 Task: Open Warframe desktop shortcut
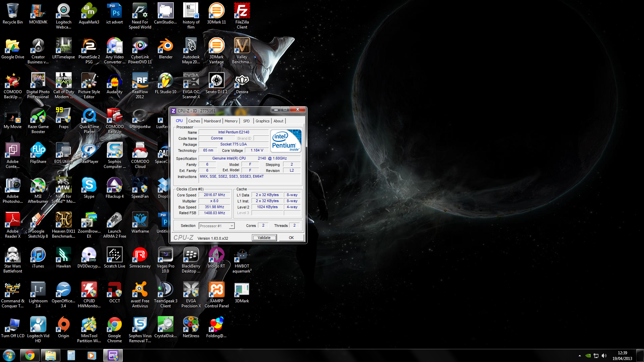pos(140,223)
